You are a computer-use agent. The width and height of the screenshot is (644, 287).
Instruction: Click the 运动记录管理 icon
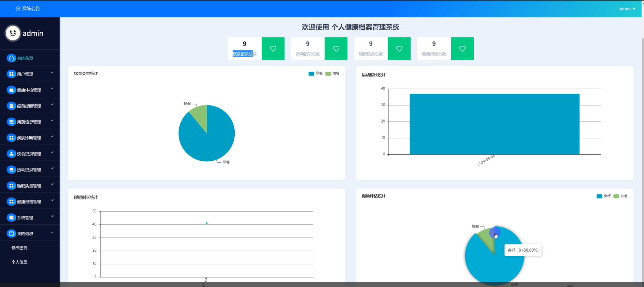click(11, 170)
